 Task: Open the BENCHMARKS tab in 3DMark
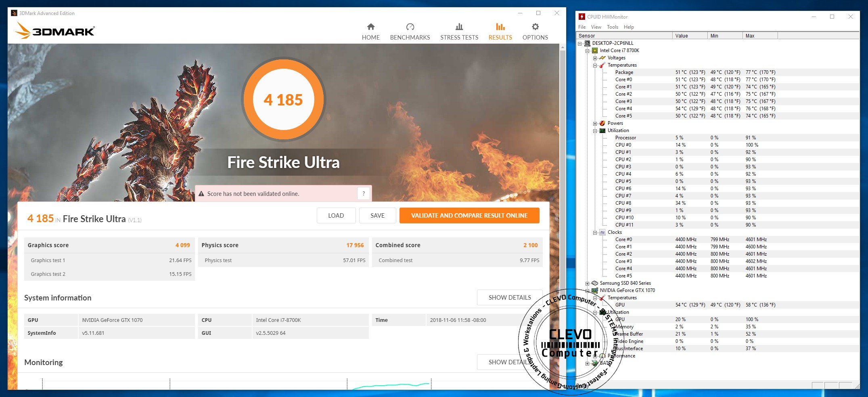tap(410, 32)
